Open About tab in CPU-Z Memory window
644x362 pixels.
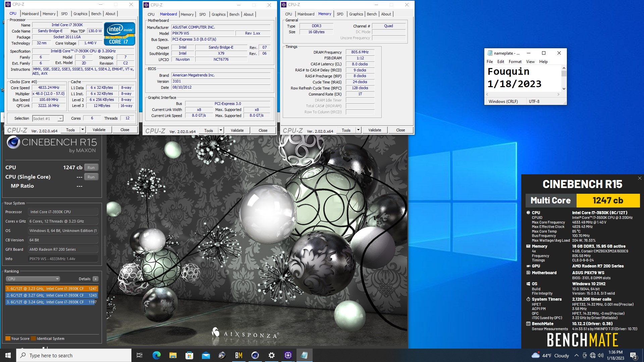coord(386,14)
